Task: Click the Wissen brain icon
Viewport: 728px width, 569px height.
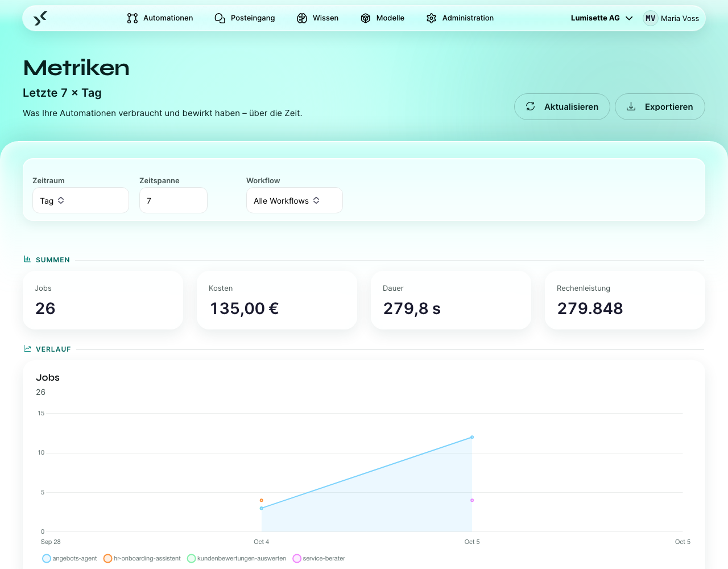Action: tap(302, 18)
